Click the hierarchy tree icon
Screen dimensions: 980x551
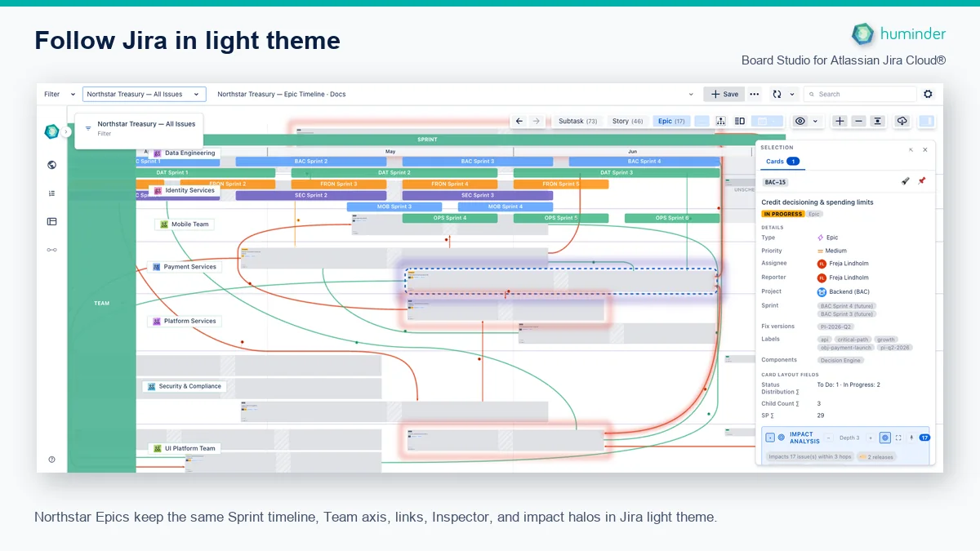tap(721, 121)
